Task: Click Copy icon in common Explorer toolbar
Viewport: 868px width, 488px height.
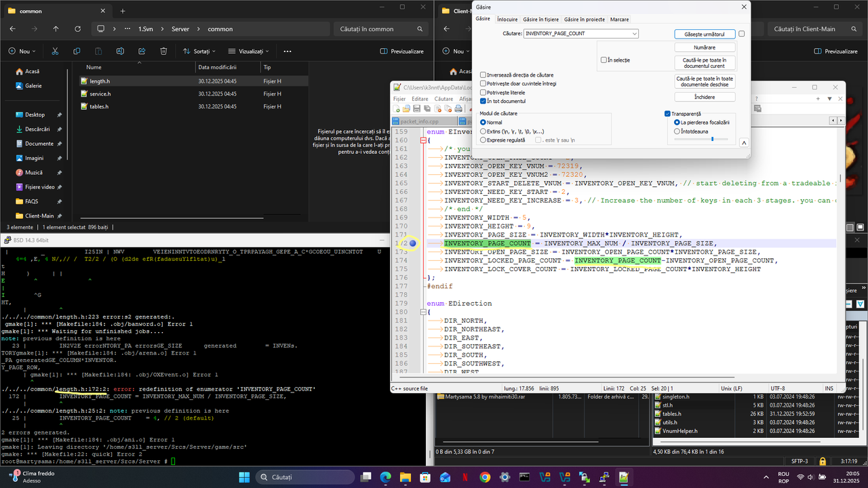Action: [x=77, y=52]
